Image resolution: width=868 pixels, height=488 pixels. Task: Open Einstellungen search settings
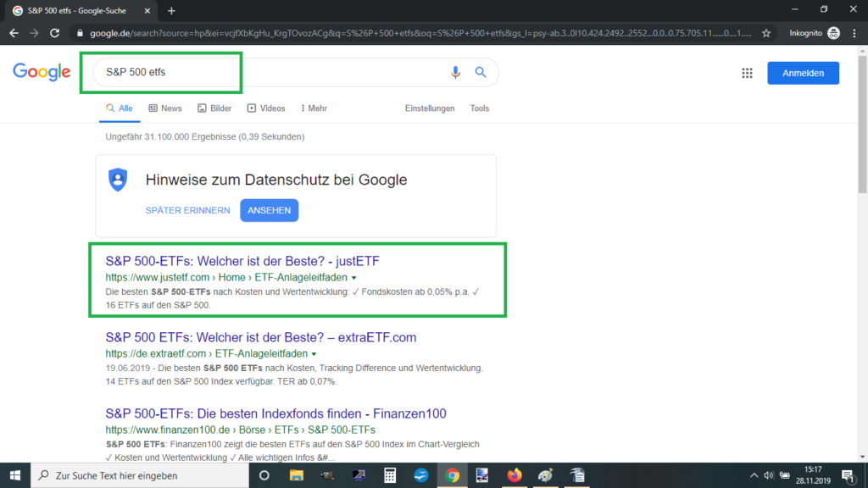[x=430, y=108]
